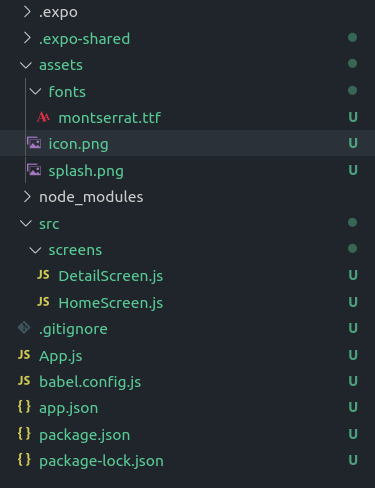375x488 pixels.
Task: Open the .gitignore file
Action: click(73, 329)
